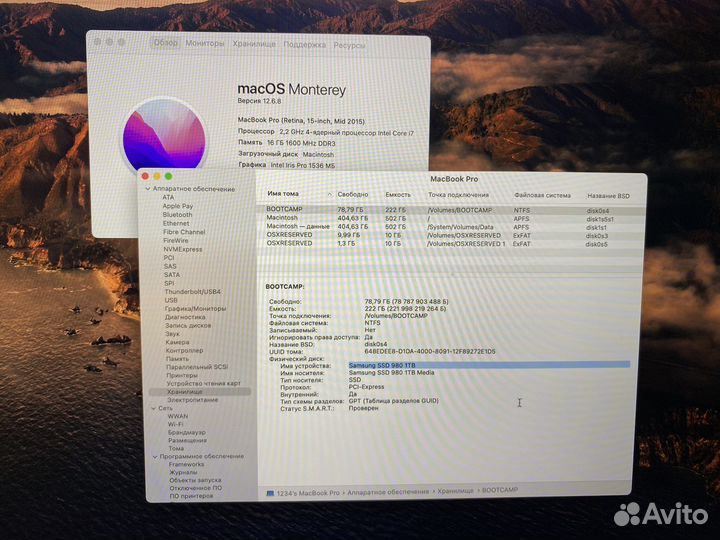Select Брандмауэр under Сеть
This screenshot has height=540, width=720.
pos(187,433)
